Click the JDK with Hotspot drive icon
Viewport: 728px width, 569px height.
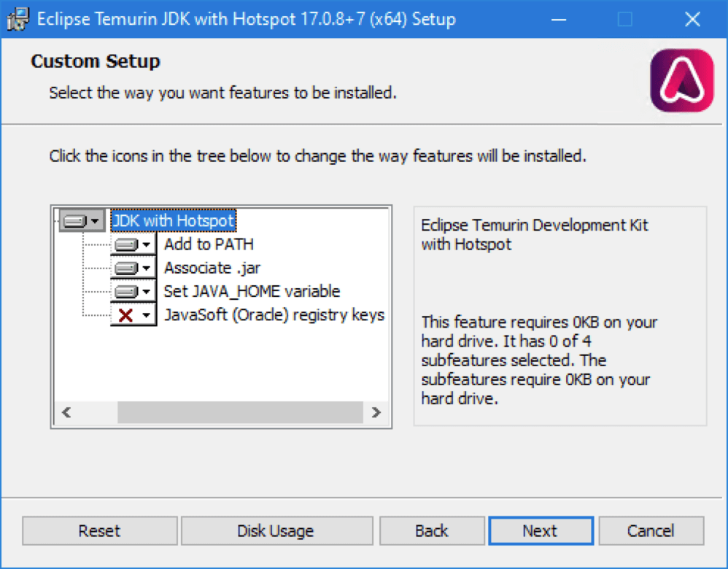tap(75, 220)
